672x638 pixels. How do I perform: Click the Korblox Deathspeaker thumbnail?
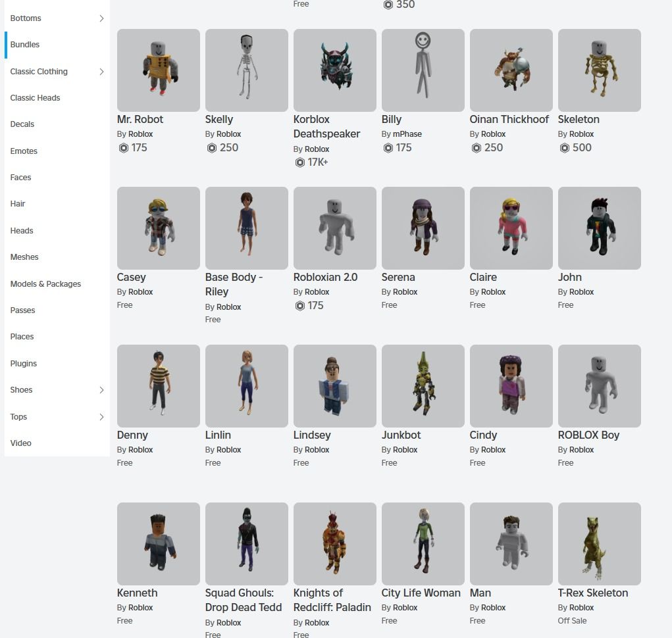point(334,70)
